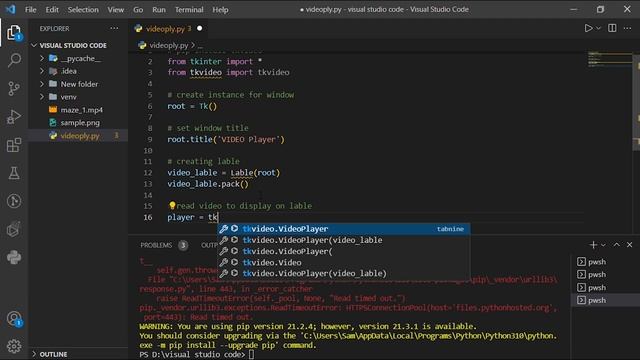Viewport: 640px width, 360px height.
Task: Click the problems count badge 3
Action: coord(183,245)
